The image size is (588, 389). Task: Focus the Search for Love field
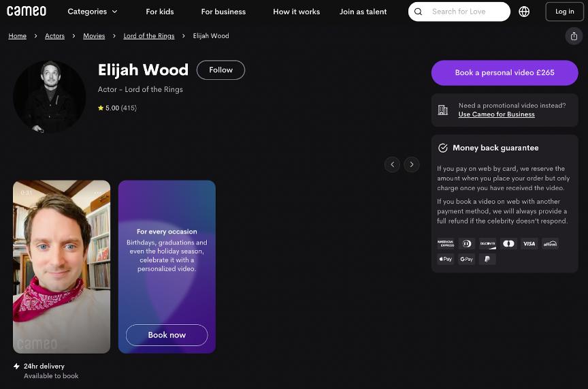coord(466,12)
